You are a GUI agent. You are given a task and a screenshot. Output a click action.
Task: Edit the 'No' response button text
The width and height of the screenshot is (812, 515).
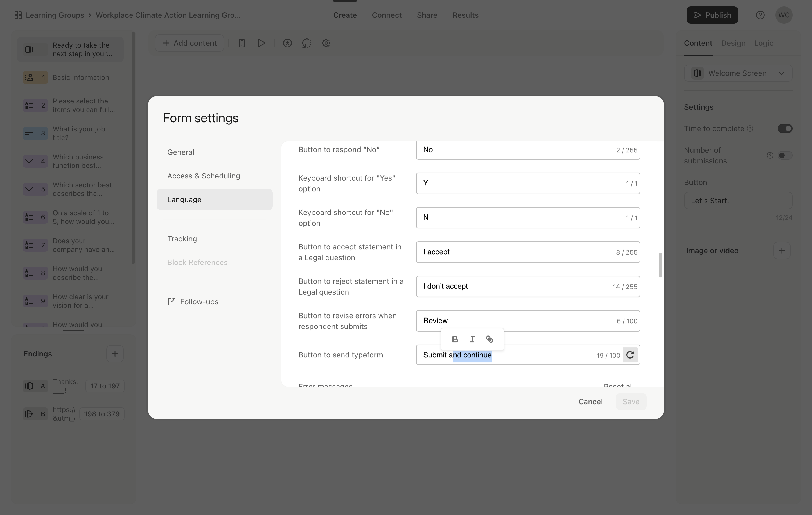tap(528, 150)
